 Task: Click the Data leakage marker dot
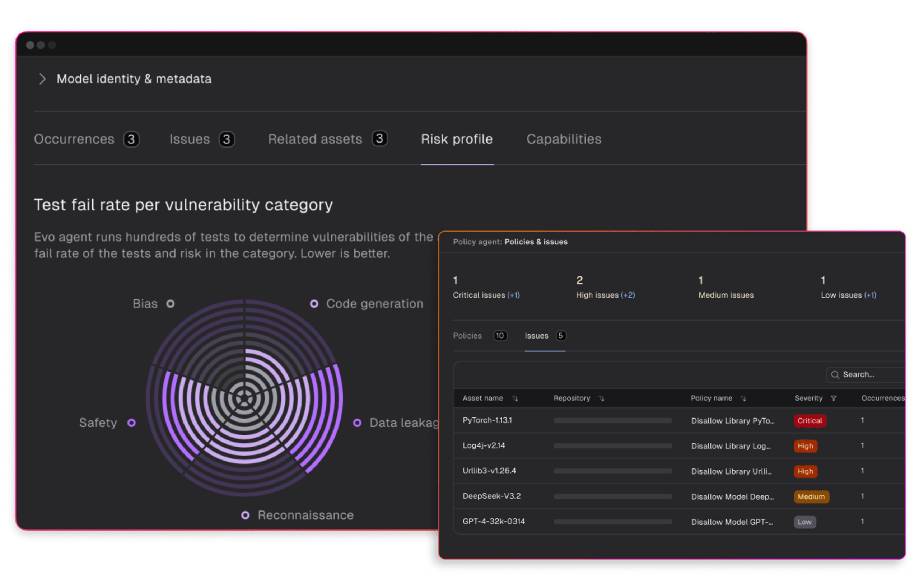pos(357,423)
